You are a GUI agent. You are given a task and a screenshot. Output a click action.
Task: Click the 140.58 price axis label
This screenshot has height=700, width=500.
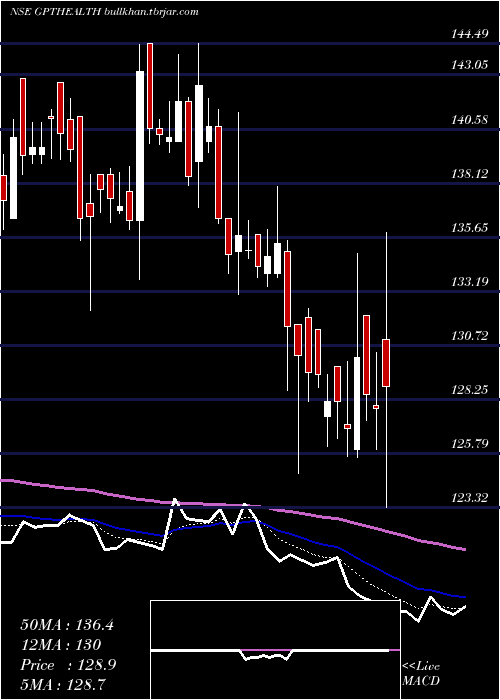[468, 120]
